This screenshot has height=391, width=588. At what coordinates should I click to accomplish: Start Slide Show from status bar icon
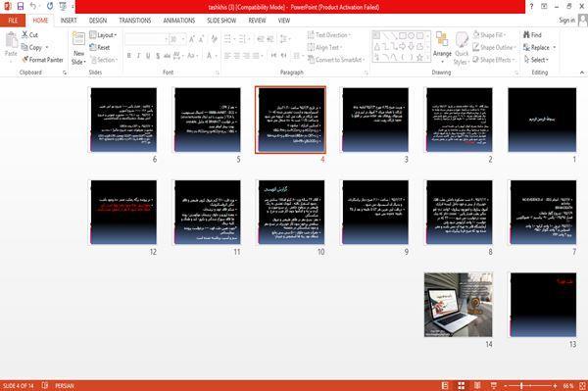pos(494,385)
